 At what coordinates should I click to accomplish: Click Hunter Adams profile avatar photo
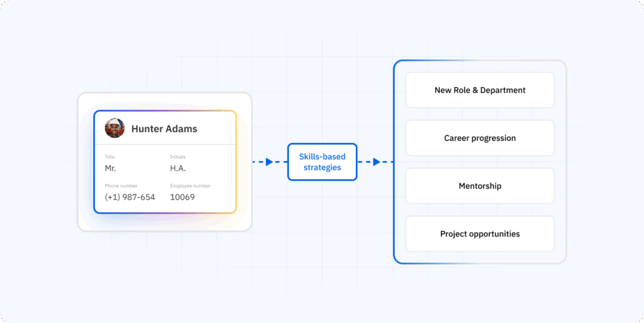tap(114, 128)
